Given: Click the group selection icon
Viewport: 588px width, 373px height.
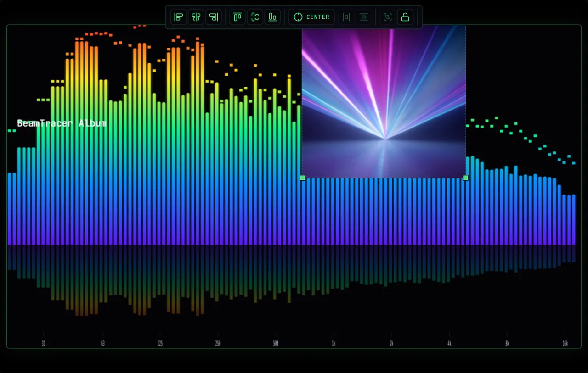Looking at the screenshot, I should [x=388, y=17].
